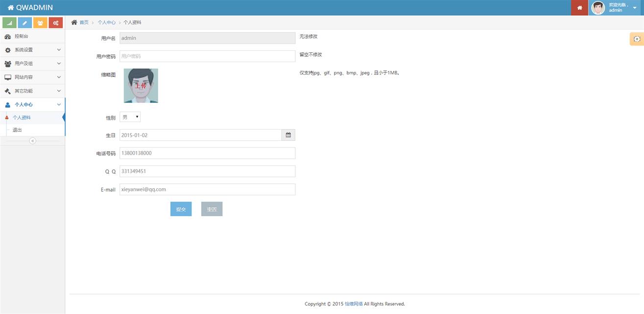Open the settings gear panel on right edge

pos(637,39)
